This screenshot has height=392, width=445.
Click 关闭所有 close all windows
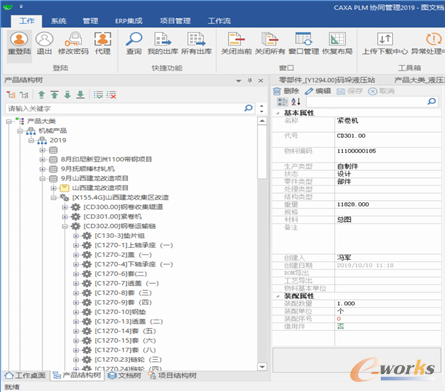pos(270,44)
